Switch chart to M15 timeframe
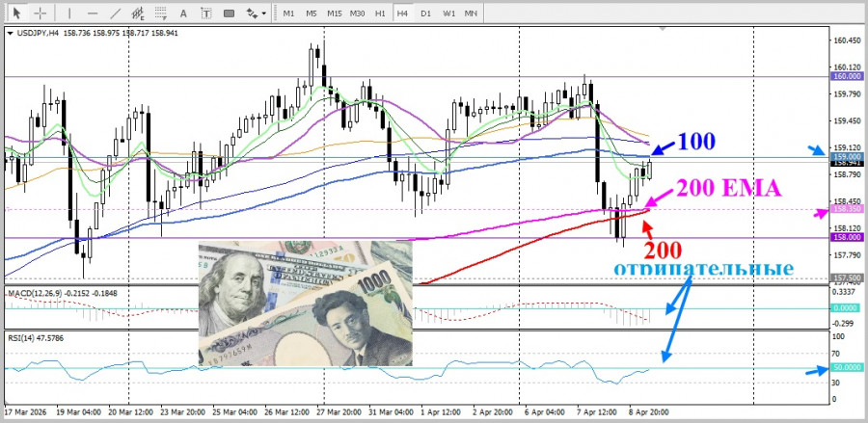 click(x=334, y=13)
